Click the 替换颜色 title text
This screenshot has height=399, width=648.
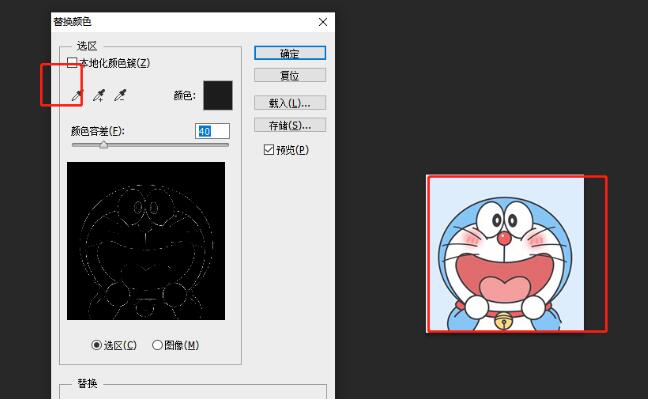[x=72, y=22]
